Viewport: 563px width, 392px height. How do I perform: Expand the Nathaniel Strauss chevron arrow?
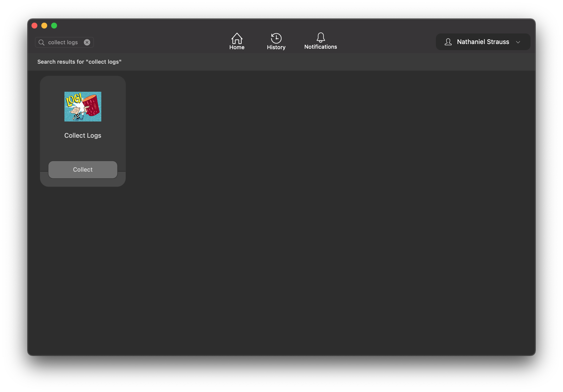[x=518, y=42]
